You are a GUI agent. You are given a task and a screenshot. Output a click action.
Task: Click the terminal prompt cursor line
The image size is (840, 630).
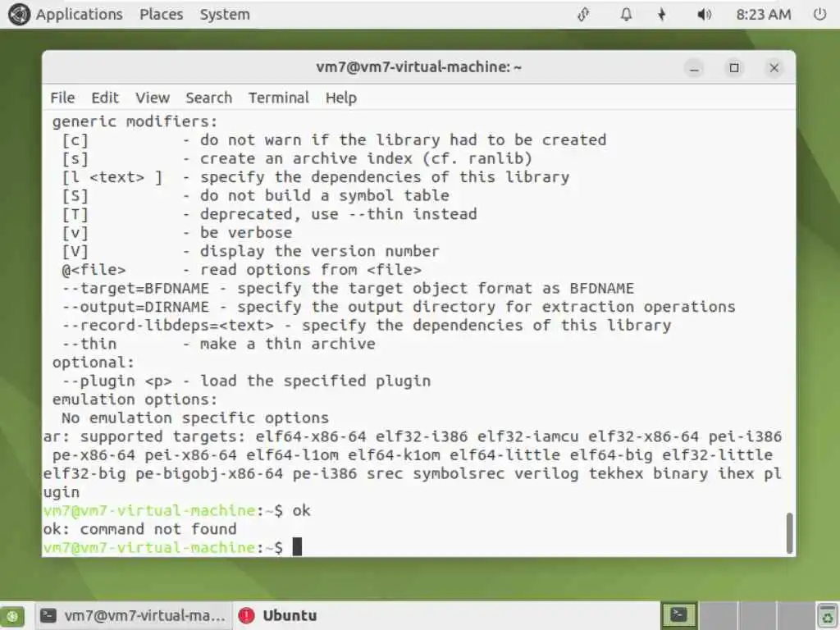[x=172, y=547]
